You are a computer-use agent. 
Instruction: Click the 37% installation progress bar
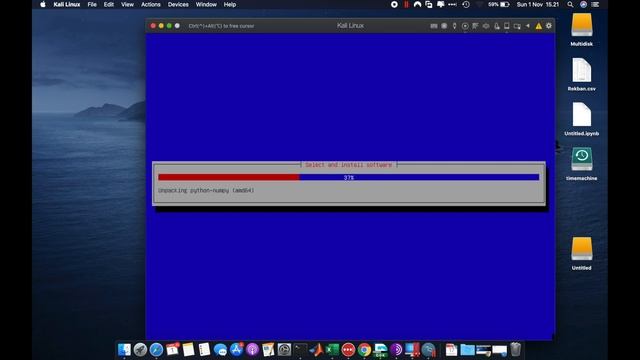coord(349,178)
